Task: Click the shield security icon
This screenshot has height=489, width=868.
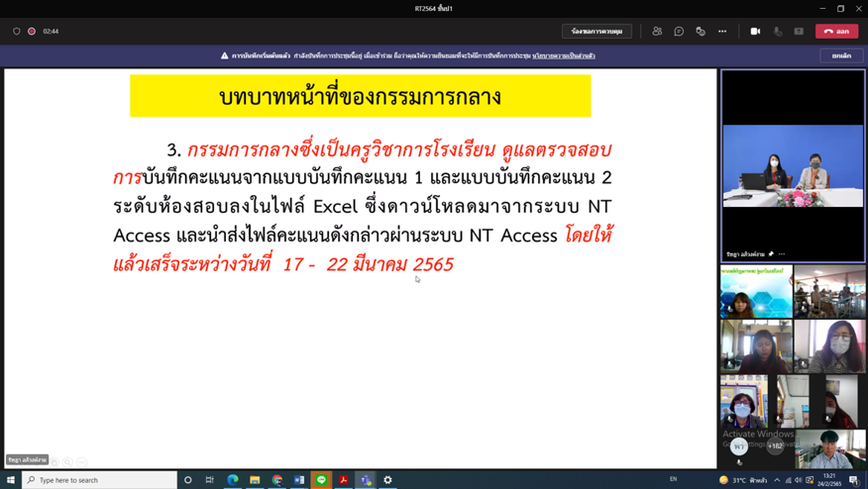Action: 17,32
